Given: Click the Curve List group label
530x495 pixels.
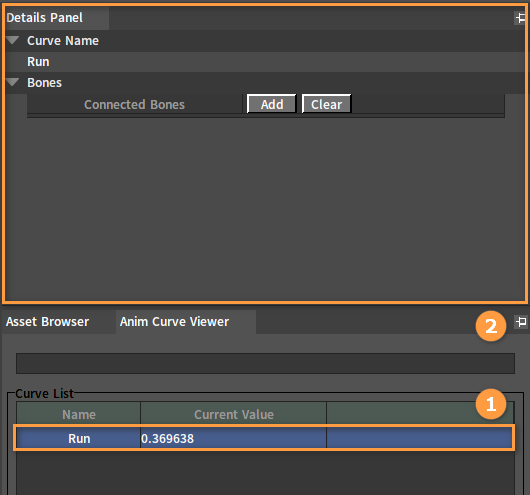Looking at the screenshot, I should click(x=44, y=394).
